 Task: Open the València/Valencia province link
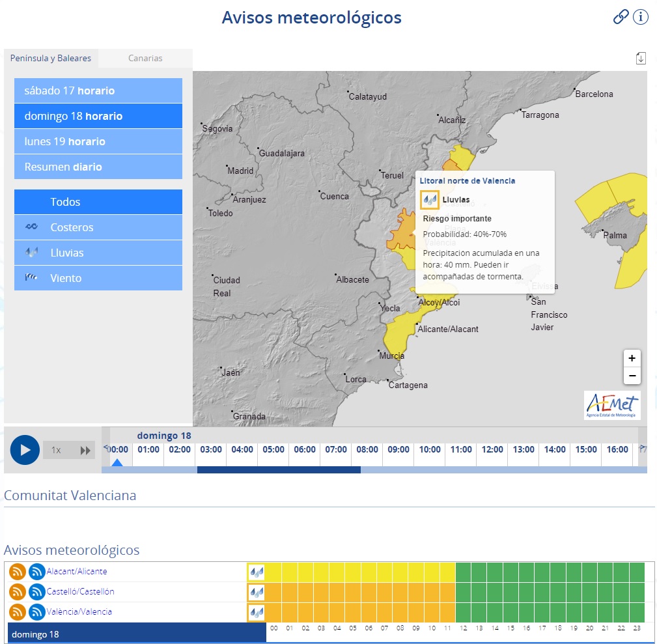pyautogui.click(x=79, y=612)
